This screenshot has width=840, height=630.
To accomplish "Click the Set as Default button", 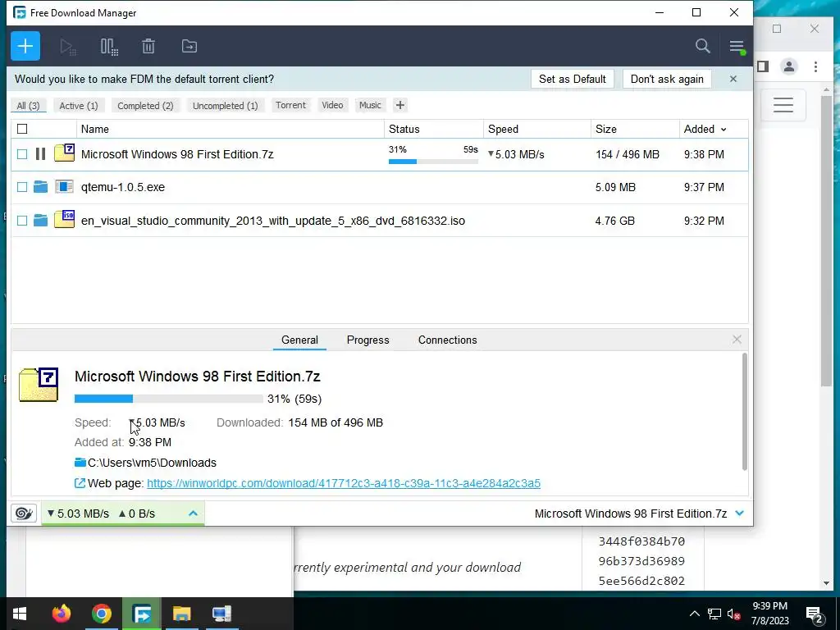I will point(572,80).
